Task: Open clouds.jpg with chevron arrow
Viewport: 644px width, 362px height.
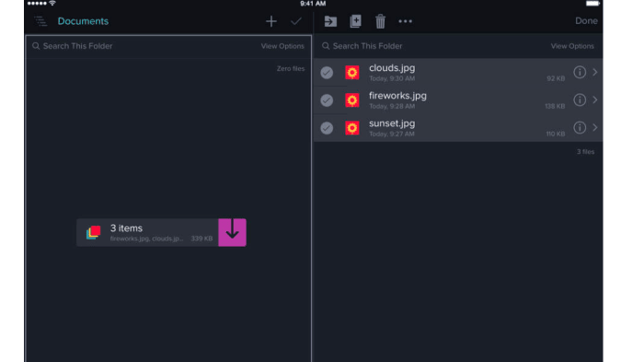Action: [594, 73]
